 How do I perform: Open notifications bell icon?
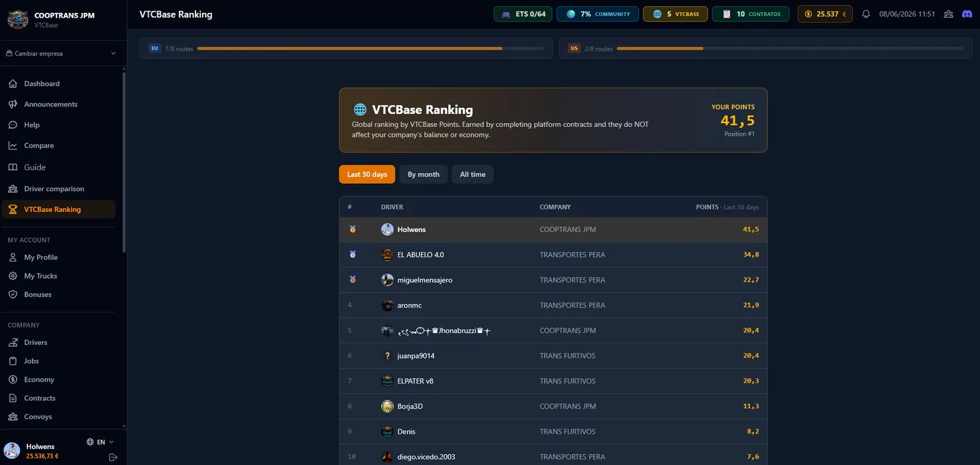pyautogui.click(x=866, y=14)
